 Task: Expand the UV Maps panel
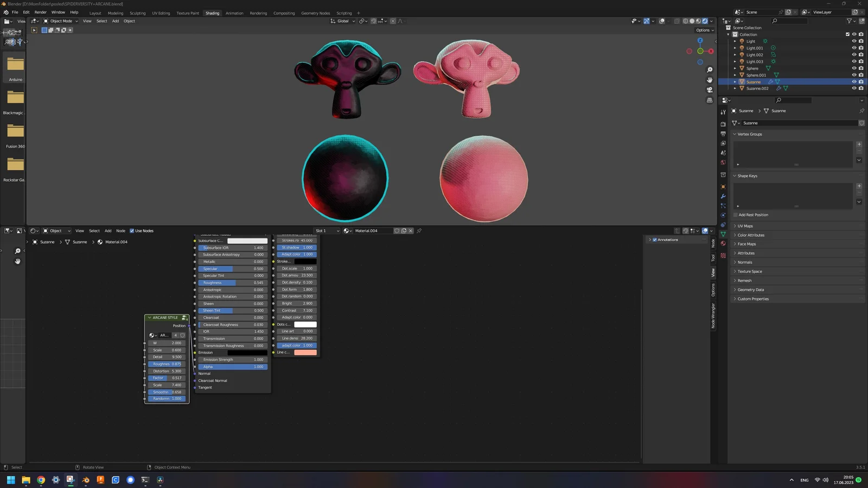[745, 226]
